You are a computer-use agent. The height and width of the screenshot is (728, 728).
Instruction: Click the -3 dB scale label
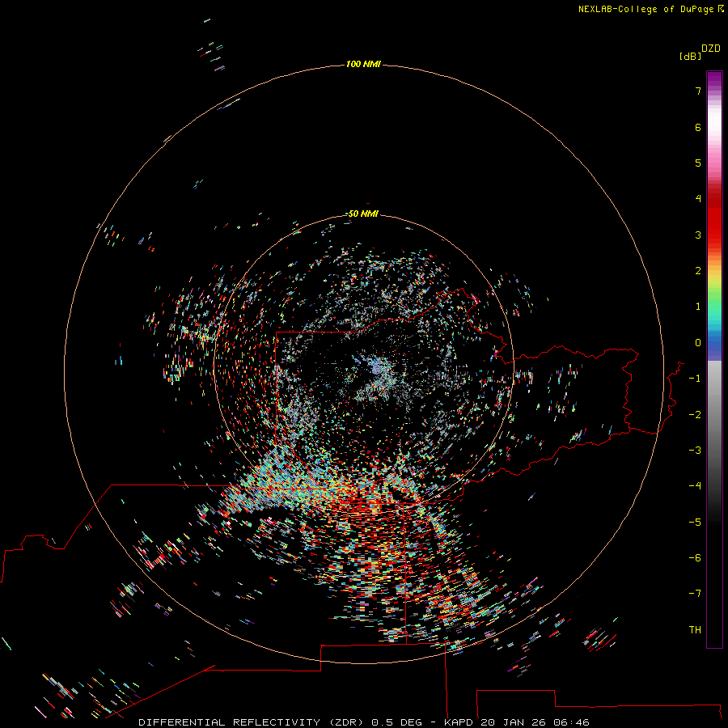[695, 451]
